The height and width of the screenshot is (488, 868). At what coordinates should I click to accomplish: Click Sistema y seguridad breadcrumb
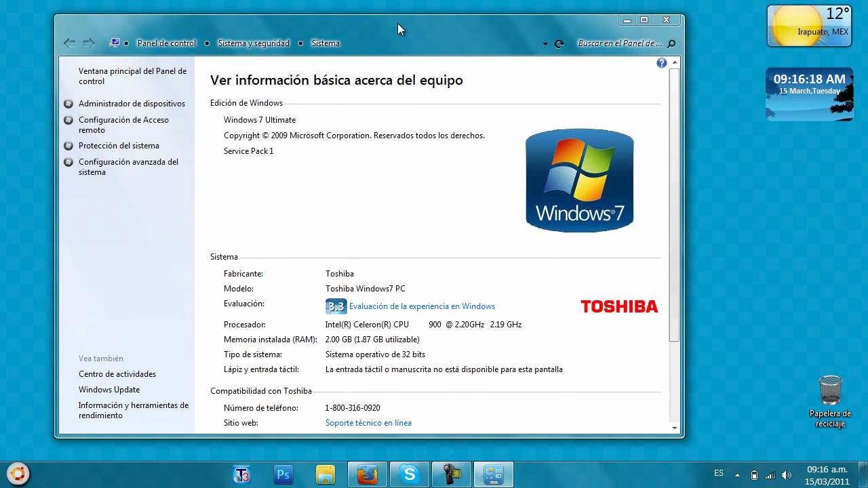(x=254, y=43)
